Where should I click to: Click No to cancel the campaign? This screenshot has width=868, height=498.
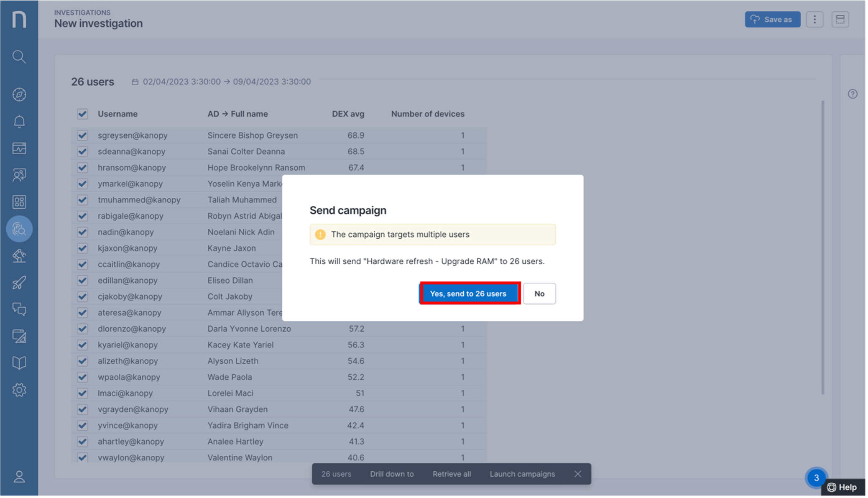539,294
